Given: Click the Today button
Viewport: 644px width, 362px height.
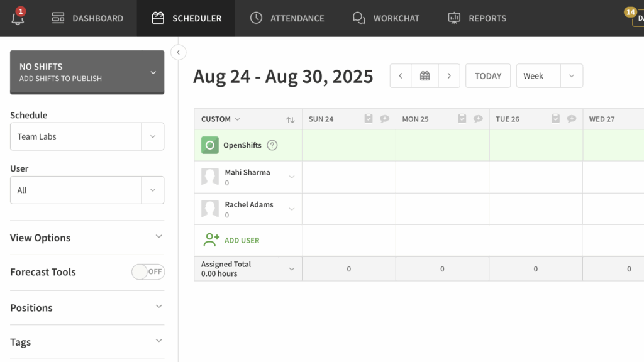Looking at the screenshot, I should point(488,76).
